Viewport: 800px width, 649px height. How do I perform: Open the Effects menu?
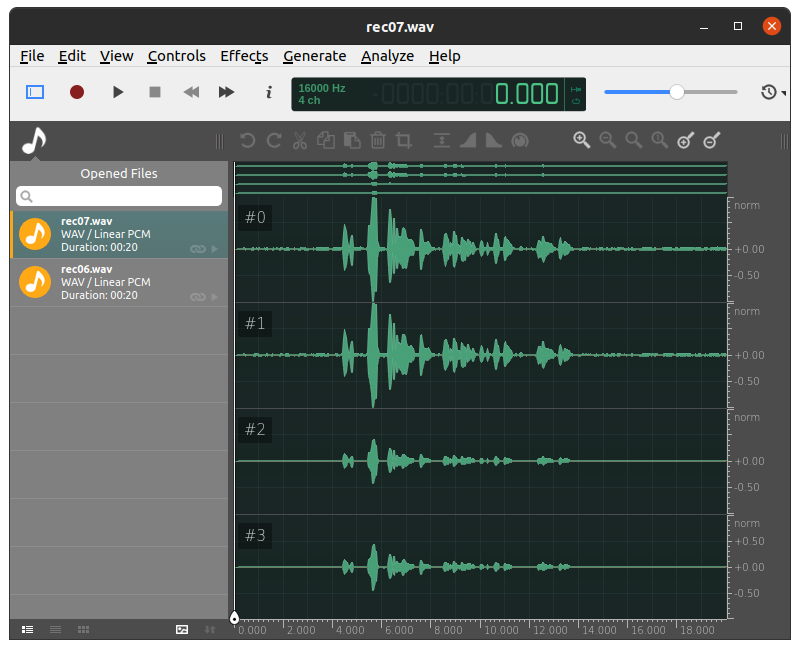coord(244,56)
